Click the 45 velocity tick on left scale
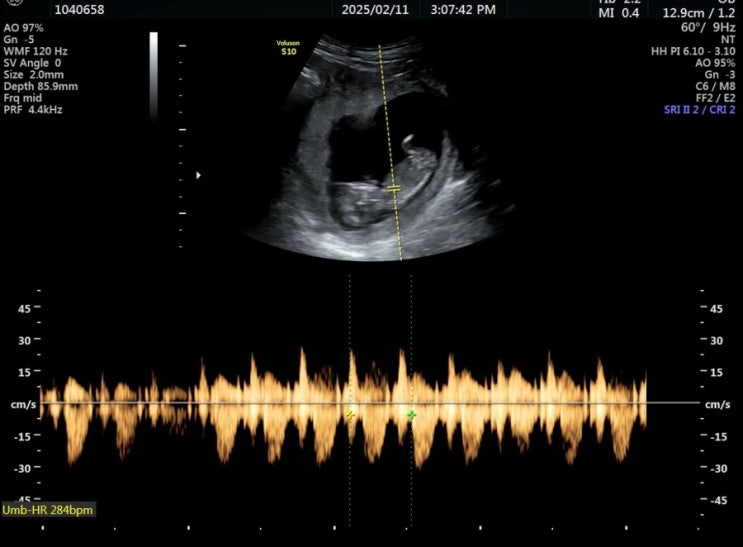743x547 pixels. tap(24, 309)
